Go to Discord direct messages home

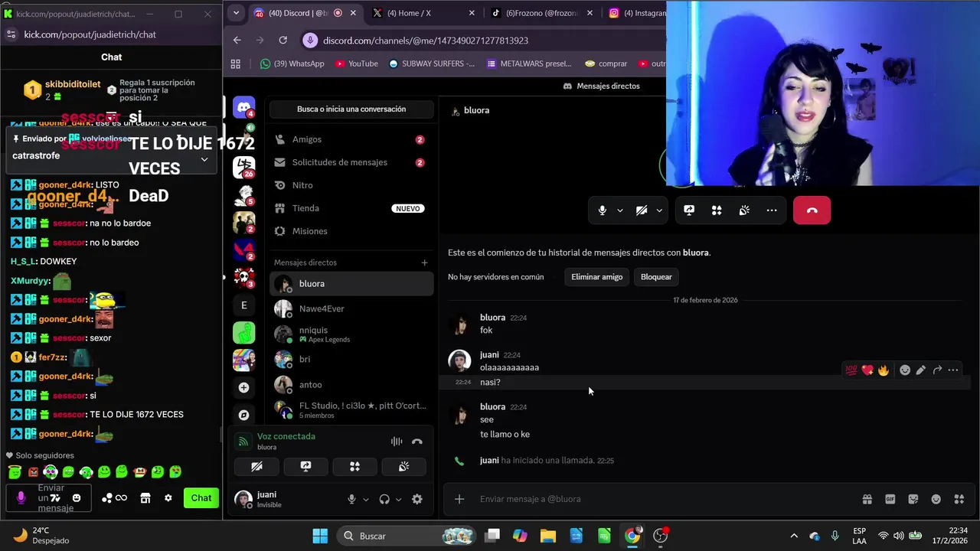(x=244, y=107)
